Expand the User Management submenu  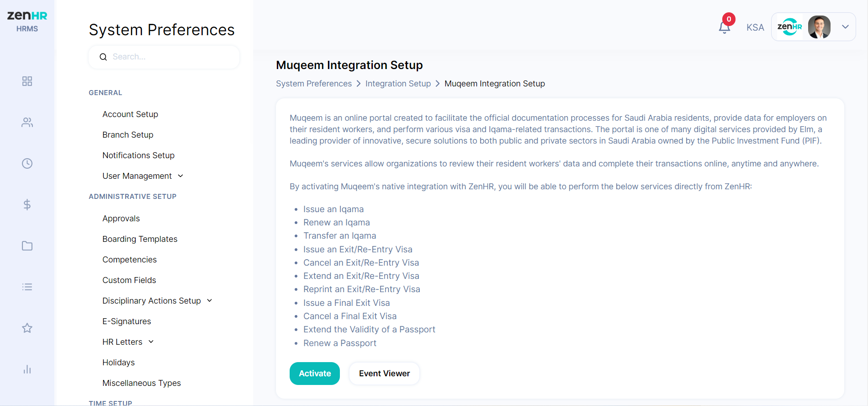143,176
